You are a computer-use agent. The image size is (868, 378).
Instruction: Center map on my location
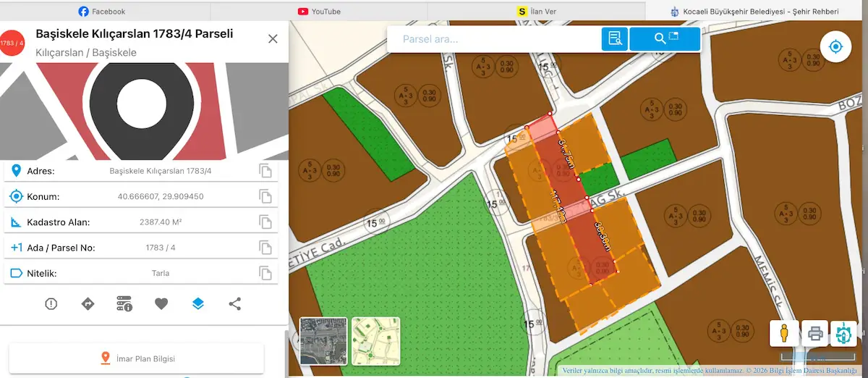[835, 47]
